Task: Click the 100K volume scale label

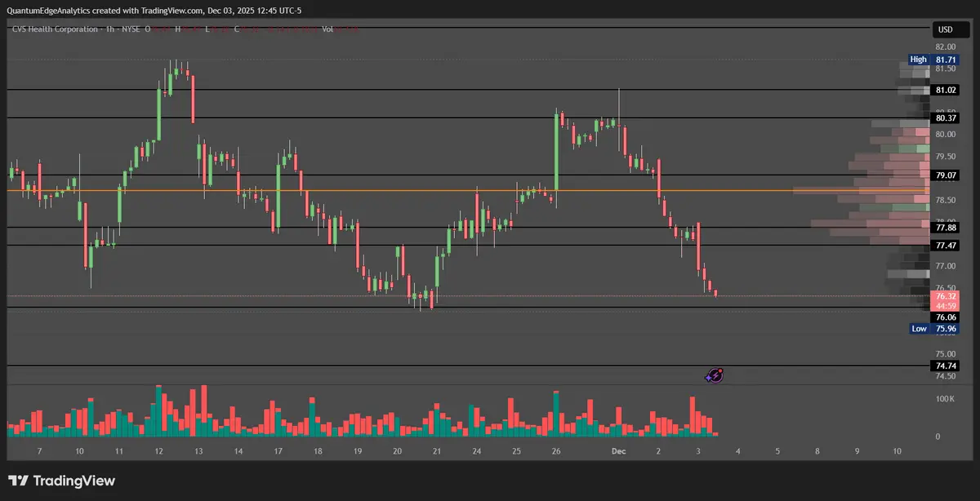Action: point(945,399)
